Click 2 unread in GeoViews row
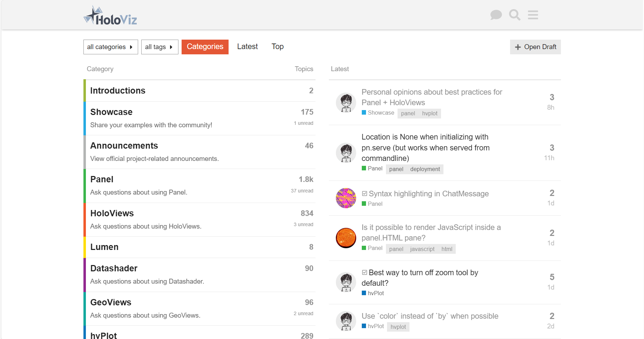The width and height of the screenshot is (644, 339). click(x=303, y=313)
